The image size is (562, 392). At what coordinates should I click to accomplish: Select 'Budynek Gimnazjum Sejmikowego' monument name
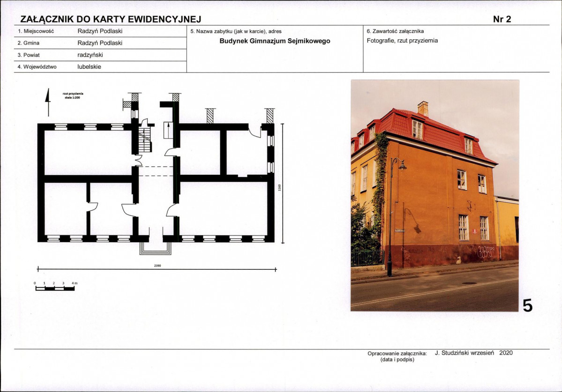tap(275, 41)
